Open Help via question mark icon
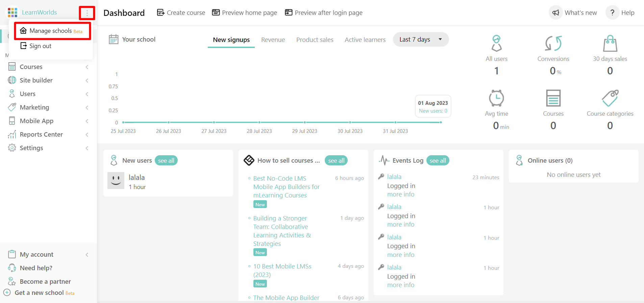The image size is (644, 303). point(612,13)
